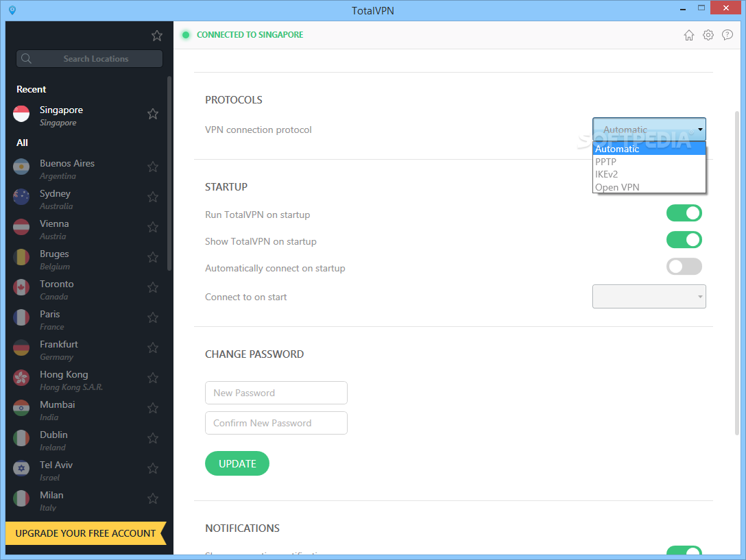This screenshot has width=746, height=560.
Task: Click the locations list scrollbar
Action: point(169,173)
